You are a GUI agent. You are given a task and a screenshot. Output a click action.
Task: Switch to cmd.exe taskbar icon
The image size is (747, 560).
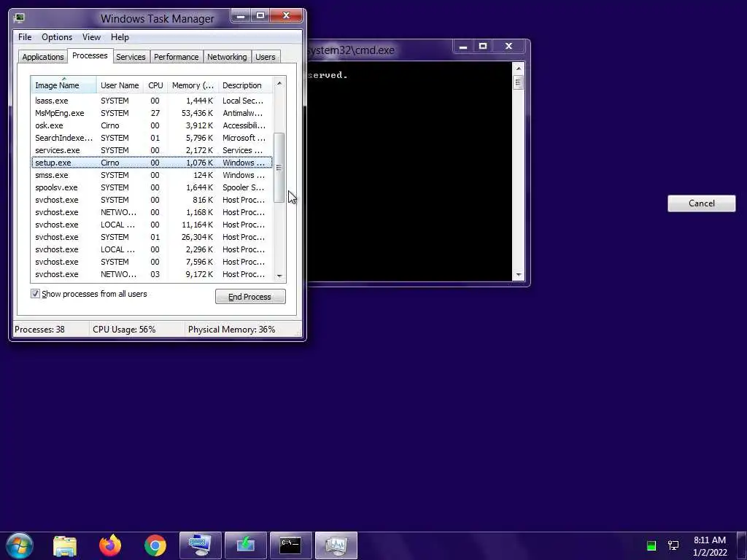coord(290,545)
